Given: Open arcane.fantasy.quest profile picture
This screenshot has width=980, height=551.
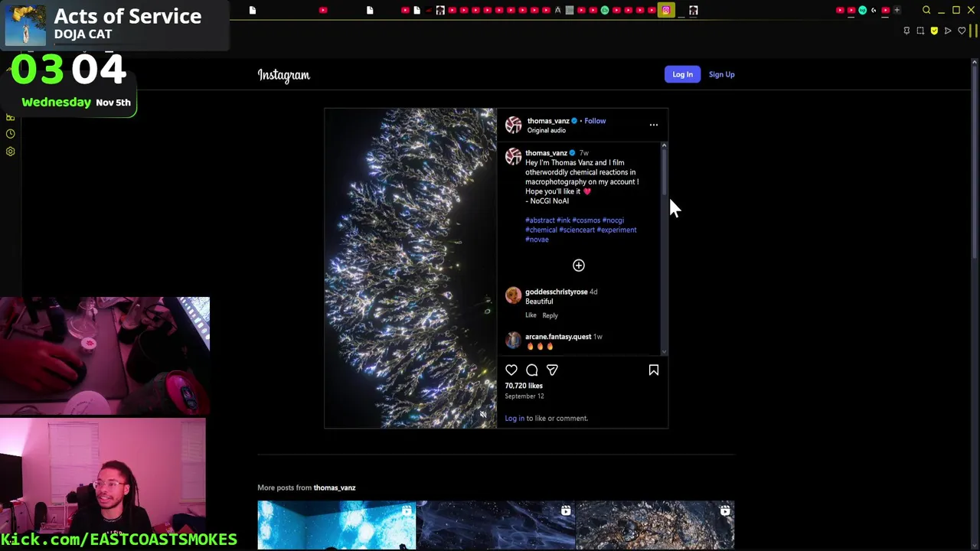Looking at the screenshot, I should click(x=513, y=340).
